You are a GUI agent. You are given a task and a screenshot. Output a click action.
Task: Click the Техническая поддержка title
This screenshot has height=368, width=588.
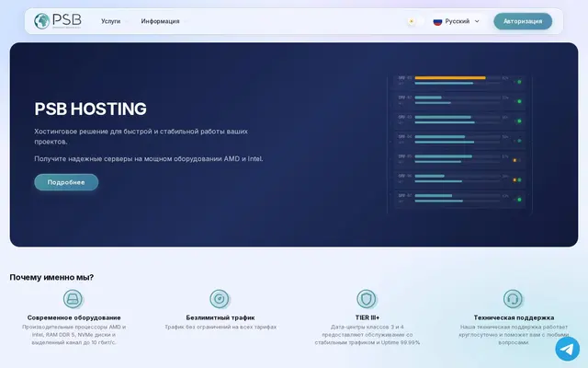(514, 317)
